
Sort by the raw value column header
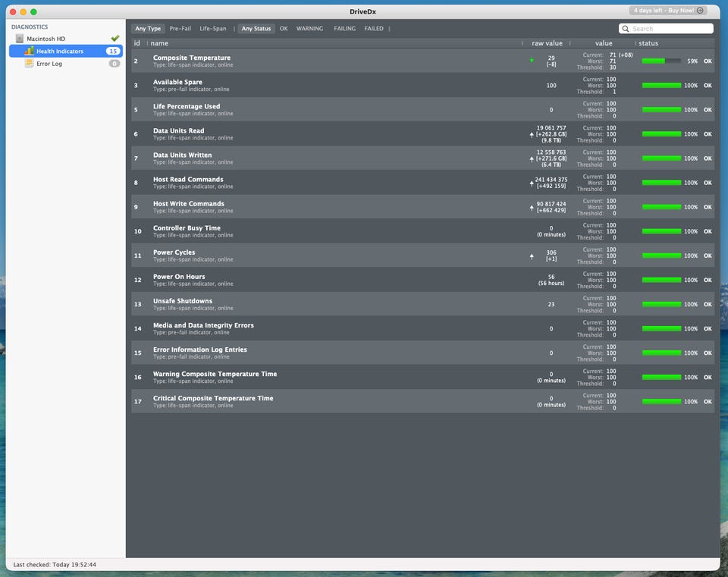pos(547,43)
